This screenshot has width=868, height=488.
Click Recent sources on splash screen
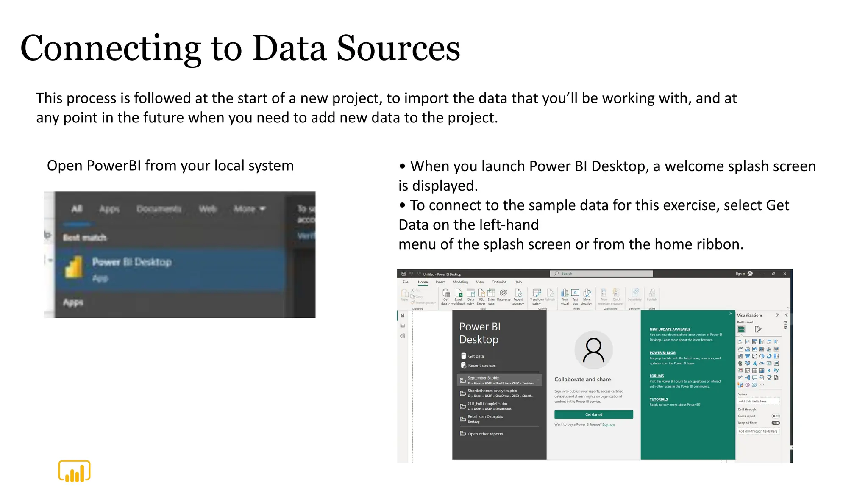coord(478,366)
